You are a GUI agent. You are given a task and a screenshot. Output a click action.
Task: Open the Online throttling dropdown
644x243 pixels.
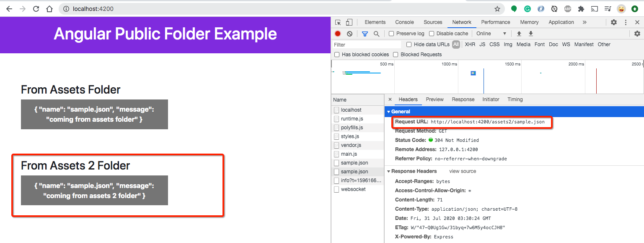491,33
